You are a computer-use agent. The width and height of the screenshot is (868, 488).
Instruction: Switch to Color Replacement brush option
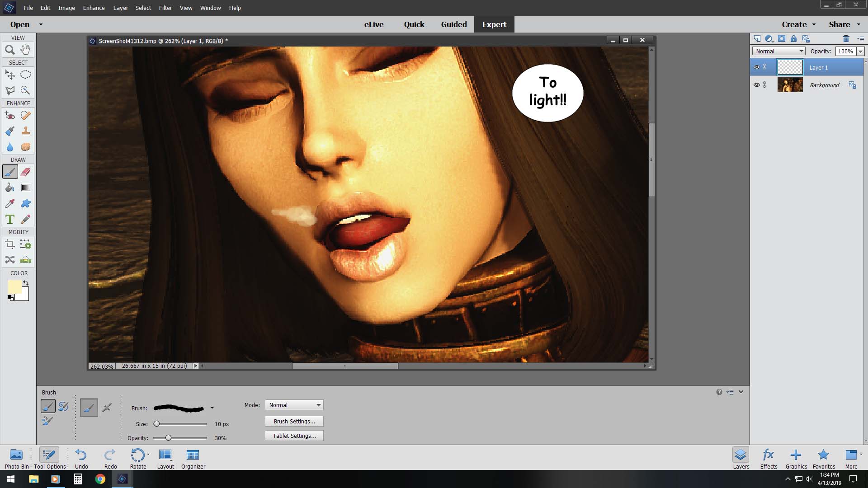point(47,421)
